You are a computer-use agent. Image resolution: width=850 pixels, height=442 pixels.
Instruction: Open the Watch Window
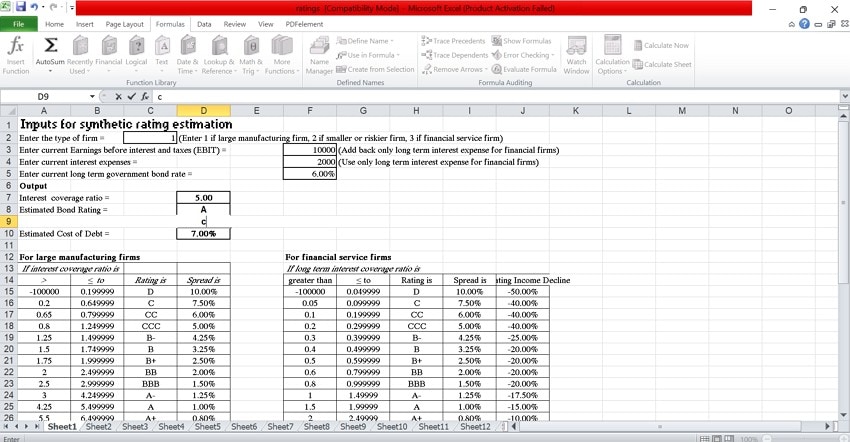(576, 55)
